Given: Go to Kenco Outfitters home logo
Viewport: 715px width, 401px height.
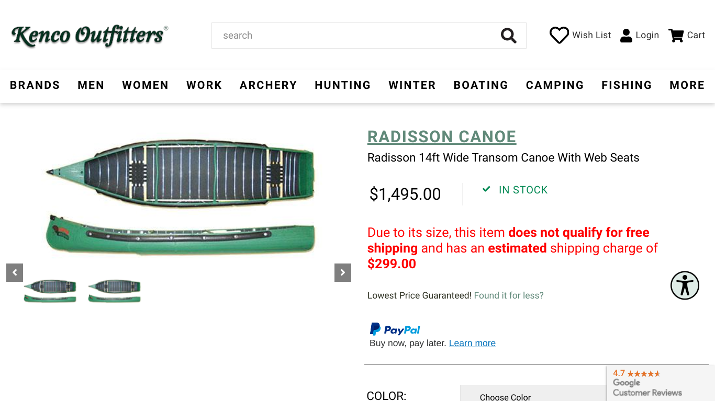Looking at the screenshot, I should pos(89,36).
